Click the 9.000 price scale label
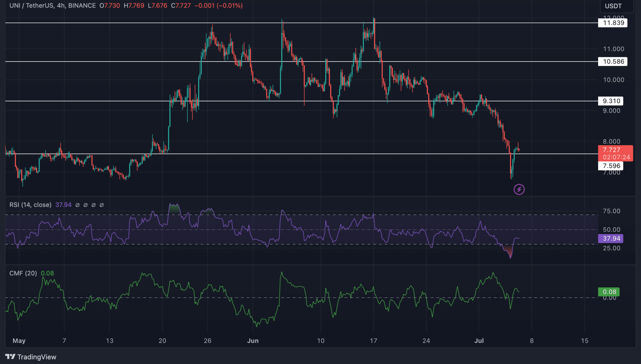 tap(612, 111)
